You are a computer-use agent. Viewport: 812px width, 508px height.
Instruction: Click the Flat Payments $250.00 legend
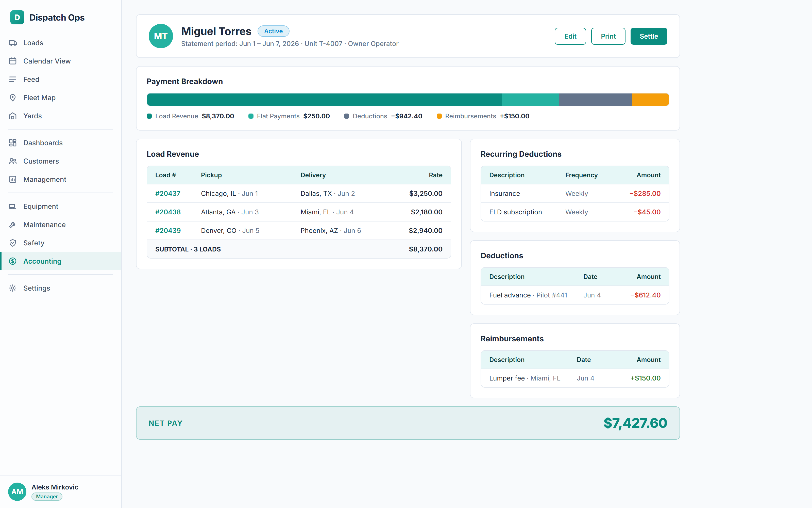coord(289,116)
